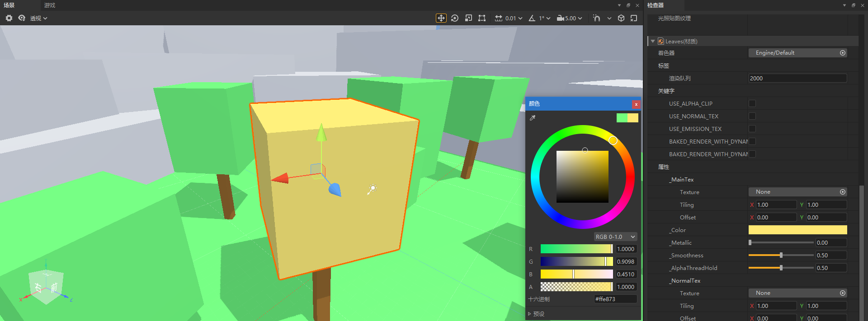This screenshot has width=868, height=321.
Task: Select the Rotate tool in scene toolbar
Action: (x=455, y=18)
